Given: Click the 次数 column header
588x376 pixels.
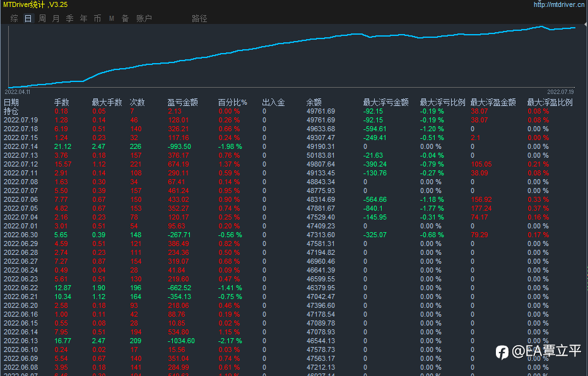Looking at the screenshot, I should tap(138, 102).
